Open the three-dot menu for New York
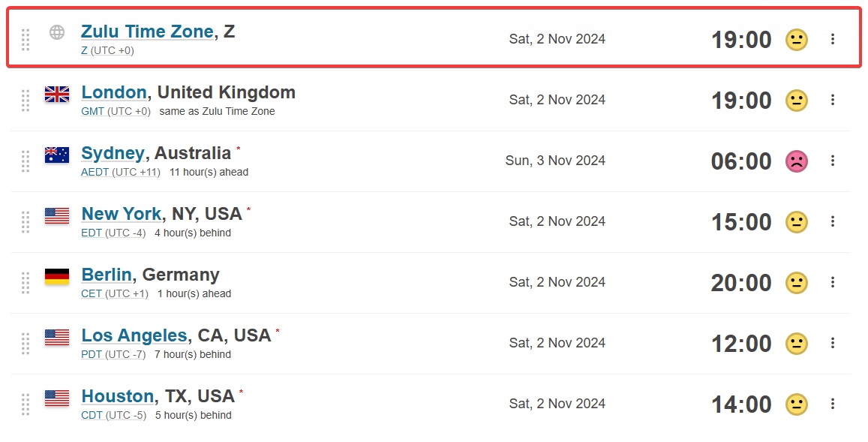The image size is (868, 442). coord(833,221)
